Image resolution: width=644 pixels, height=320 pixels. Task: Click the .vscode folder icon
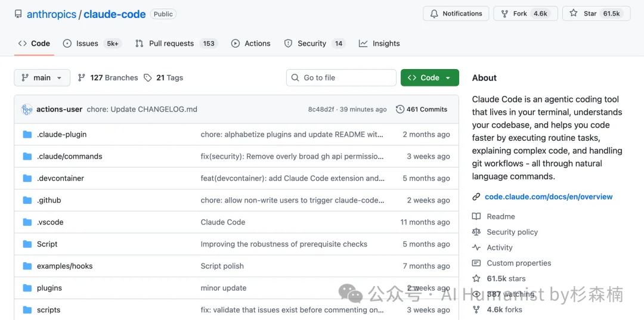(27, 222)
